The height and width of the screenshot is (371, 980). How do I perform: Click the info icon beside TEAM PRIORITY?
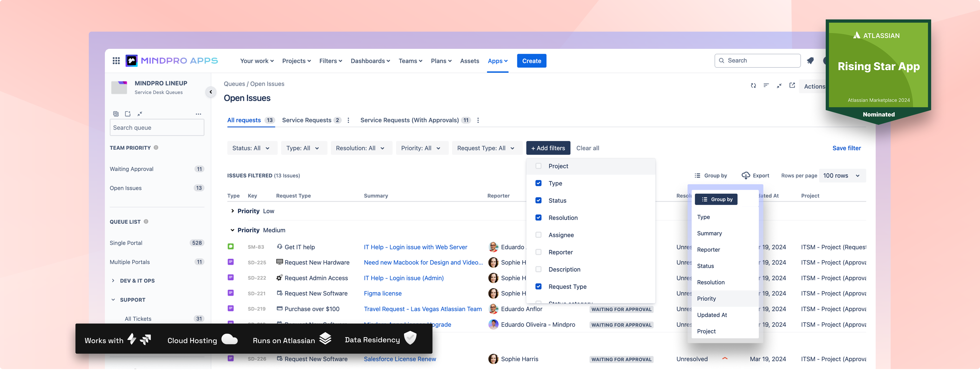coord(156,148)
